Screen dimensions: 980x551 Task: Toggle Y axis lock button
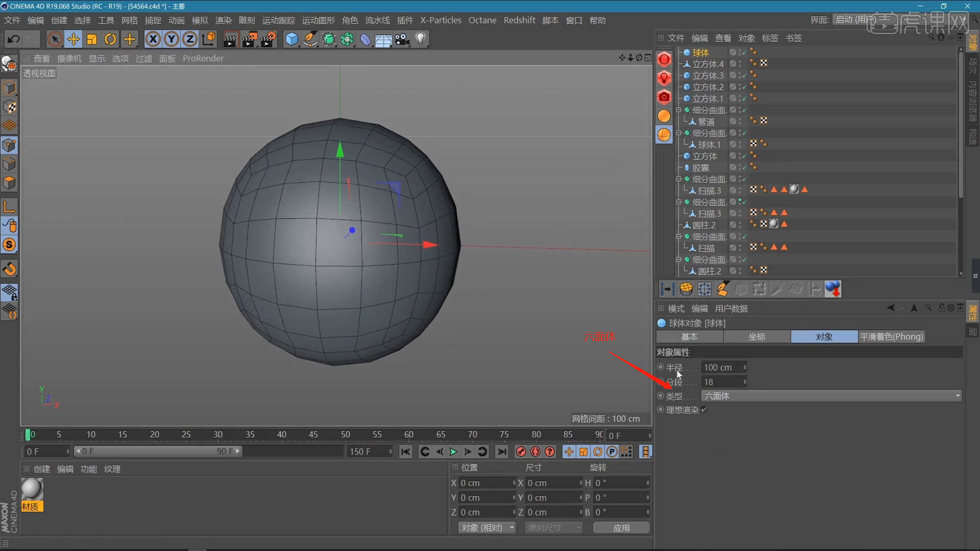[x=171, y=39]
